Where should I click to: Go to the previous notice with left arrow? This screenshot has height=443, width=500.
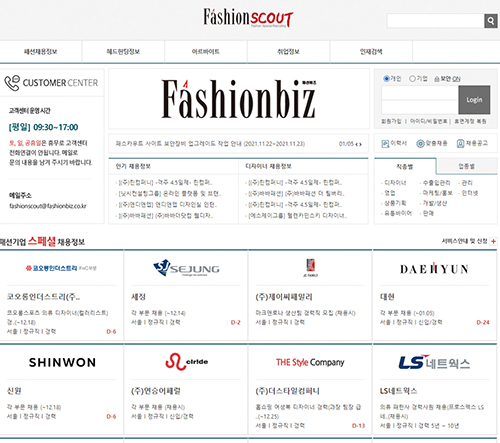356,144
